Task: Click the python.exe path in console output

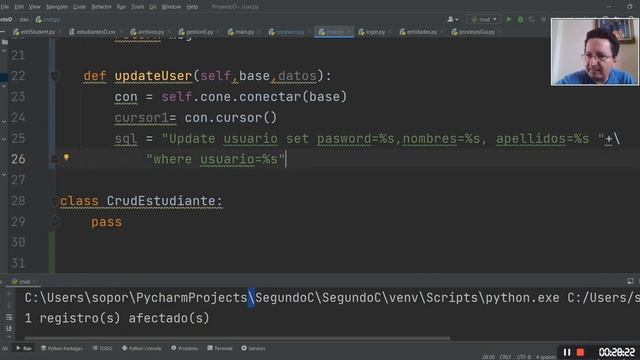Action: pyautogui.click(x=291, y=298)
